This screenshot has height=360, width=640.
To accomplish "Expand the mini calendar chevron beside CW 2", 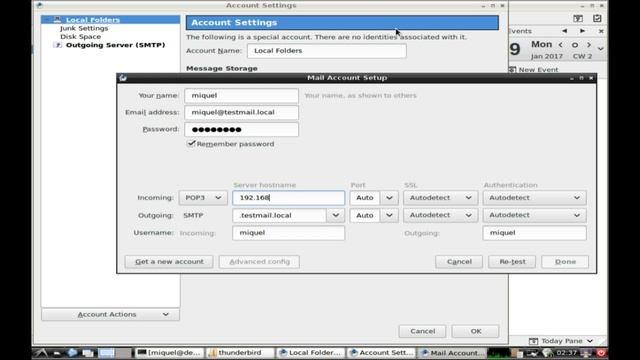I will (x=600, y=49).
